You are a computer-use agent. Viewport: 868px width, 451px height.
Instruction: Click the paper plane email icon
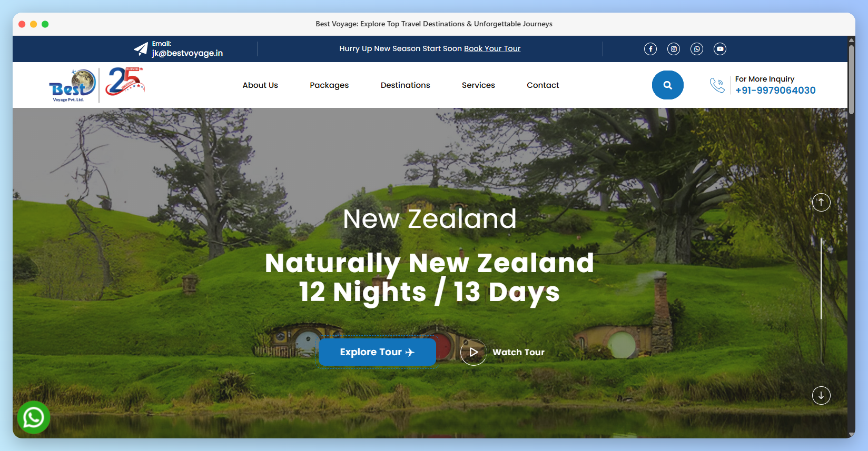[x=141, y=49]
